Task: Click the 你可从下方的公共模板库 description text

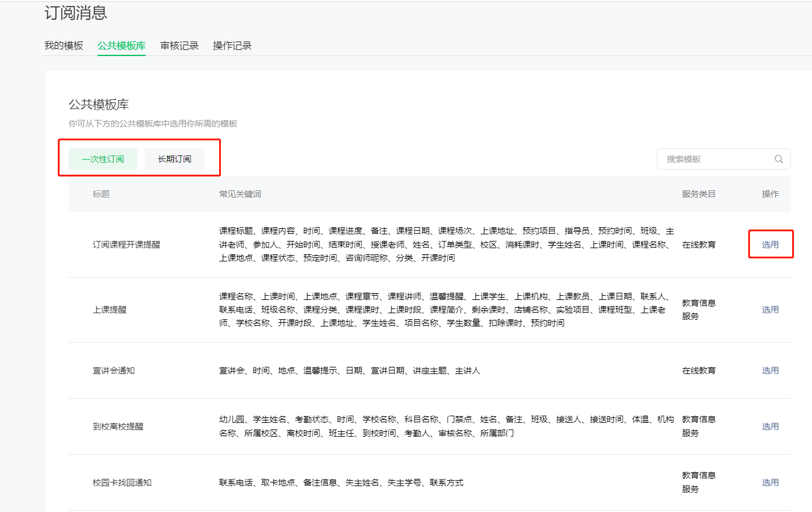Action: coord(153,123)
